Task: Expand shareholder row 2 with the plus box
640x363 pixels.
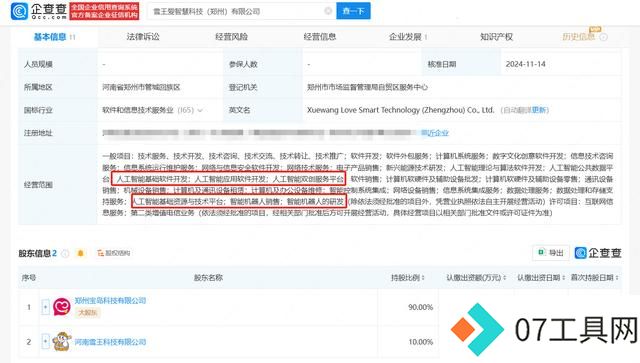Action: coord(45,341)
